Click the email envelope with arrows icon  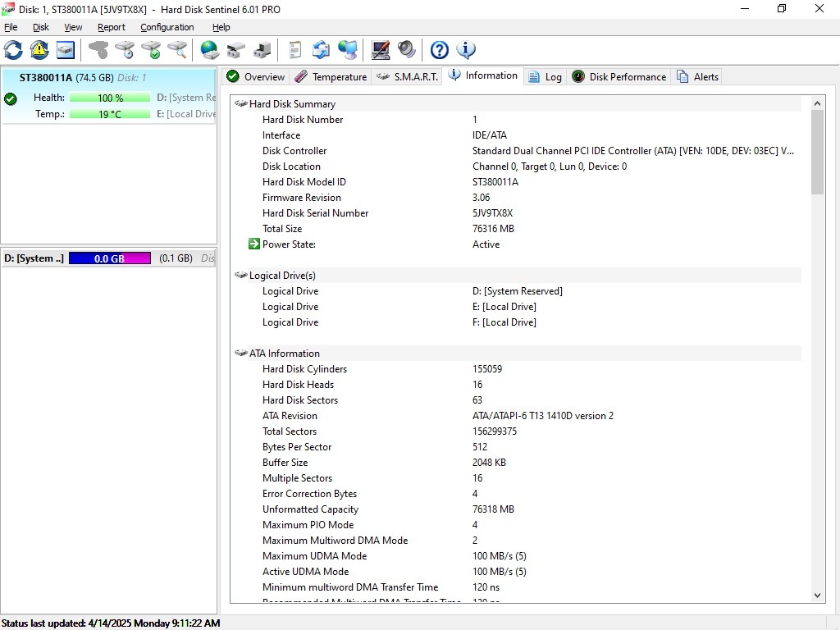pyautogui.click(x=321, y=50)
